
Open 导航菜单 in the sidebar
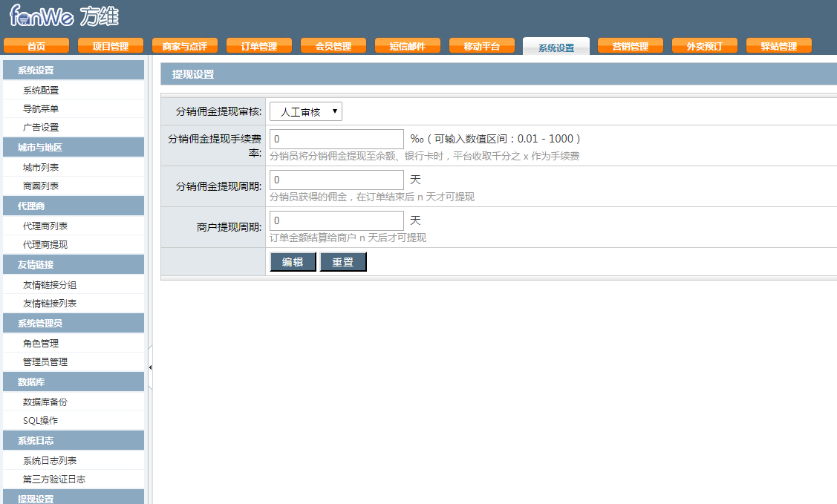(x=41, y=109)
